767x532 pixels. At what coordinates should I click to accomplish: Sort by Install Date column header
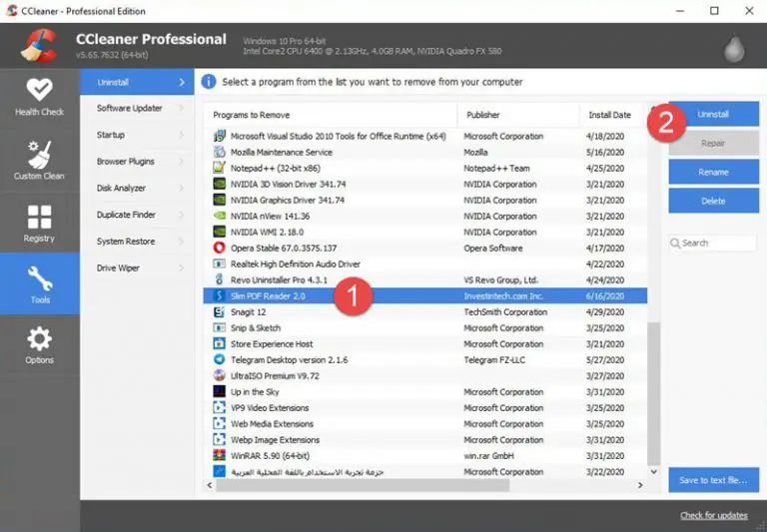(611, 115)
